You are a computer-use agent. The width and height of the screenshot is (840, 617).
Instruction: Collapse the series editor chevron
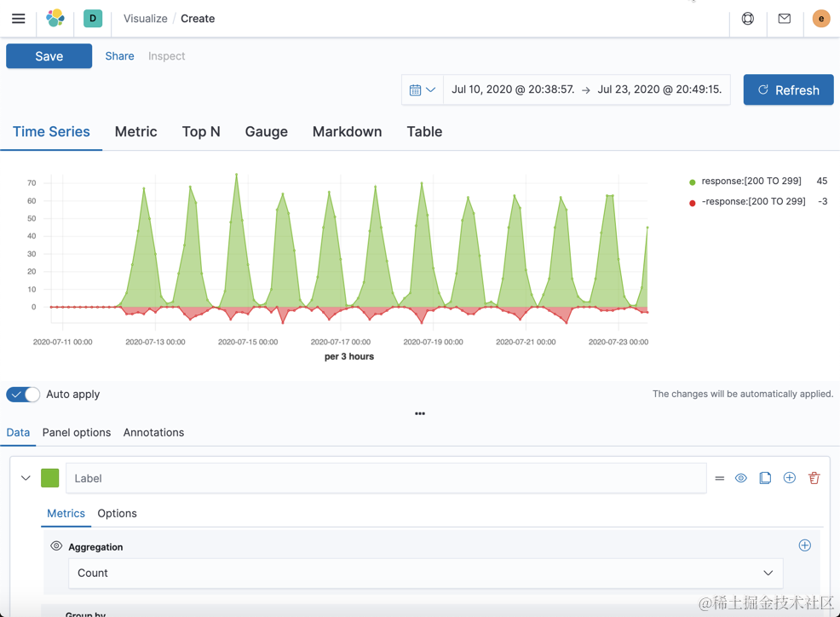(x=26, y=477)
